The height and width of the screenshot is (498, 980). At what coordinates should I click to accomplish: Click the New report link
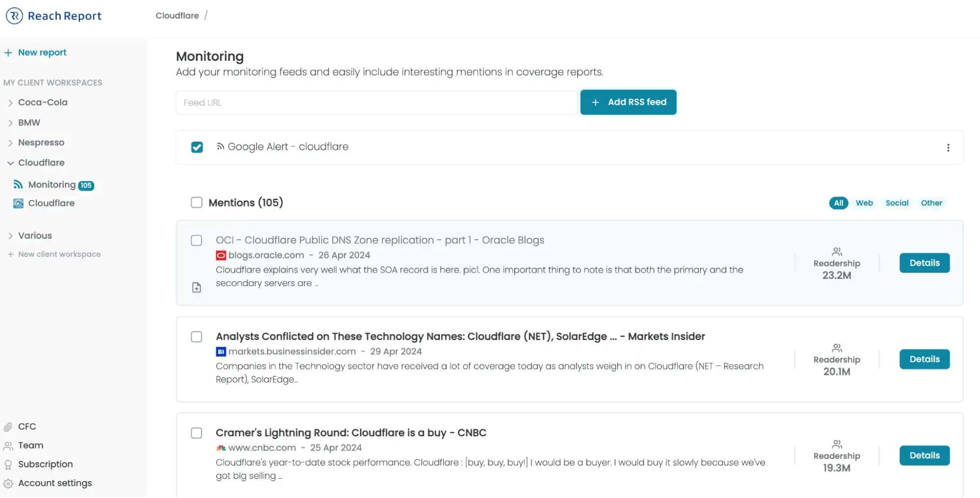point(42,52)
